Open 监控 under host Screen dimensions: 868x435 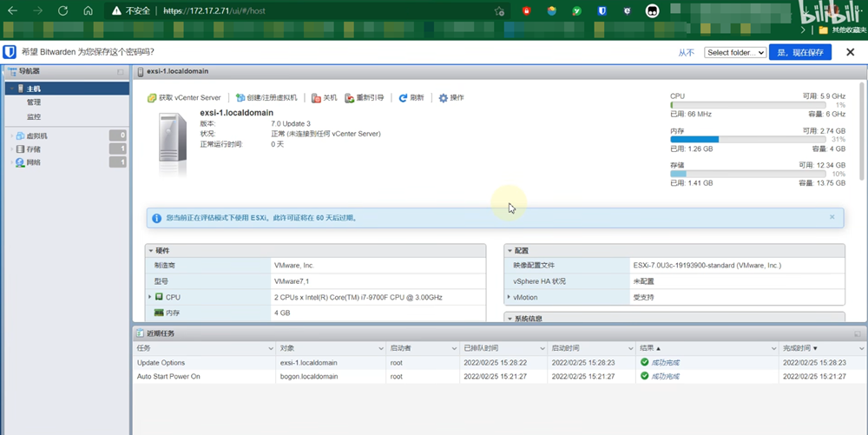34,116
